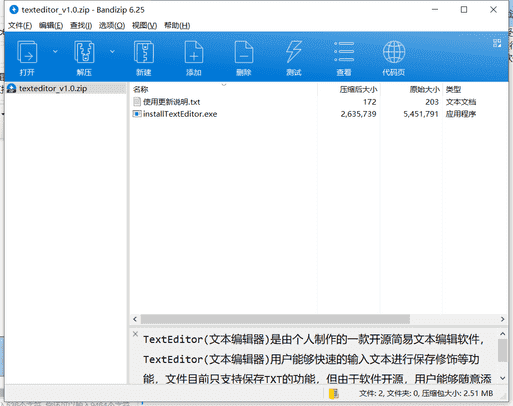Click the horizontal scrollbar left arrow
This screenshot has height=406, width=513.
135,319
